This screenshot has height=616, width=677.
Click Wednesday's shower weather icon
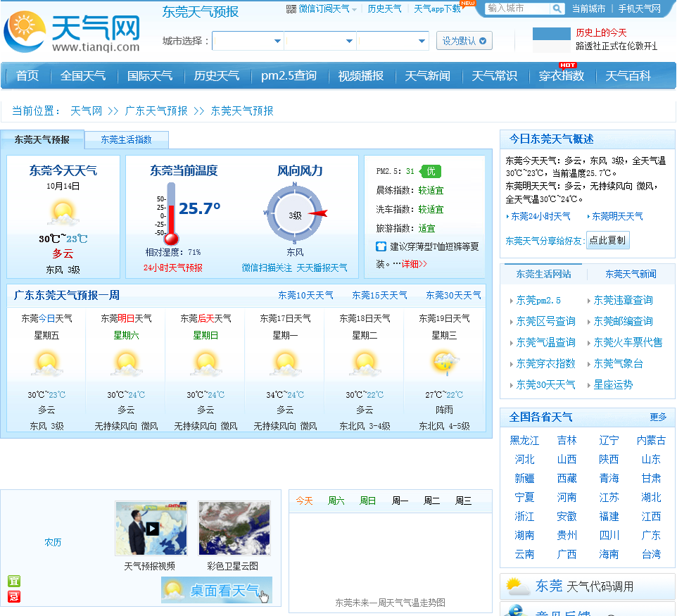tap(444, 363)
